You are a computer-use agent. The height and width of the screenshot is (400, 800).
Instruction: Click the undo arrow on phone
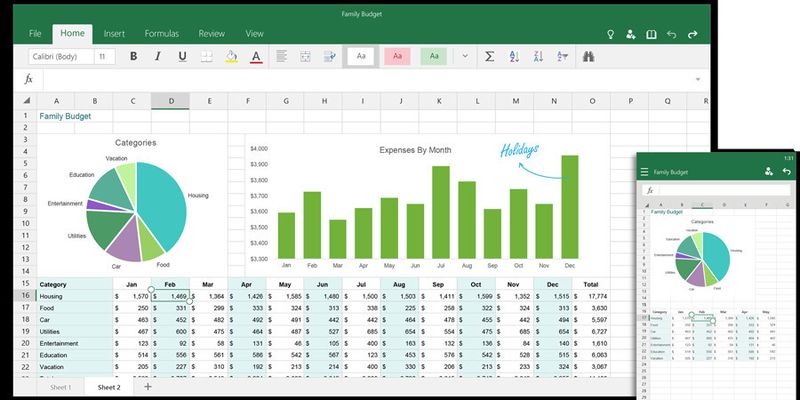(787, 171)
